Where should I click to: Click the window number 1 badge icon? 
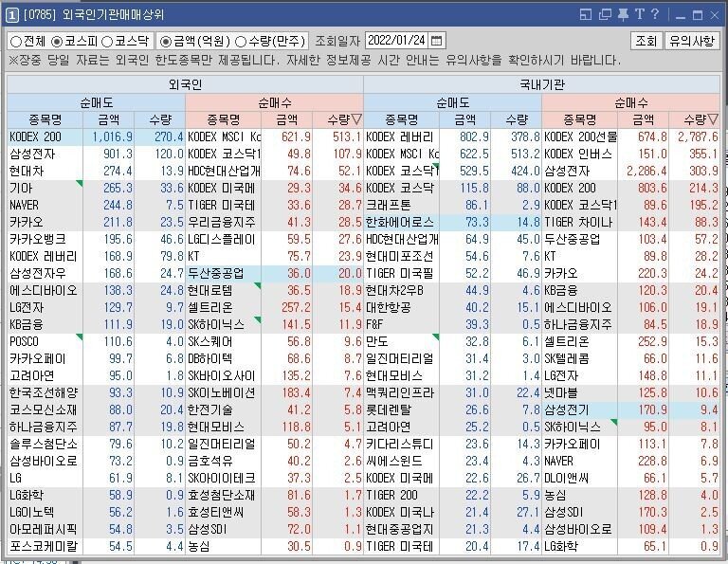coord(12,15)
